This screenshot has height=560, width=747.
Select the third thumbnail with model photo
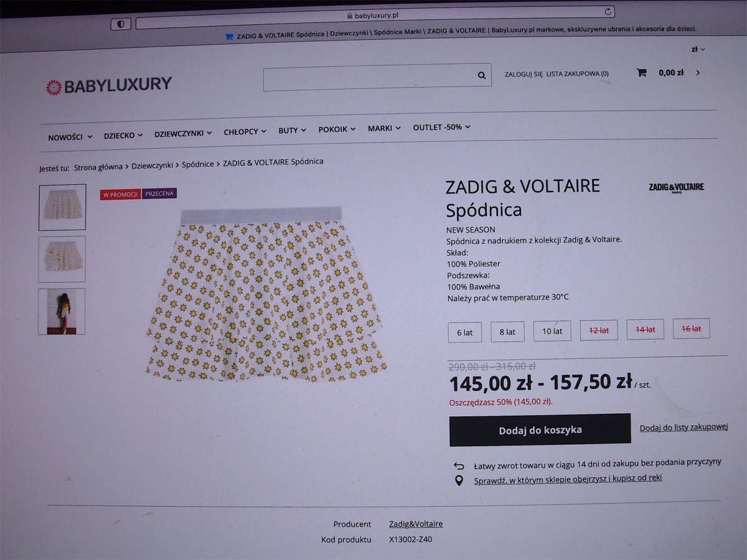pyautogui.click(x=62, y=311)
